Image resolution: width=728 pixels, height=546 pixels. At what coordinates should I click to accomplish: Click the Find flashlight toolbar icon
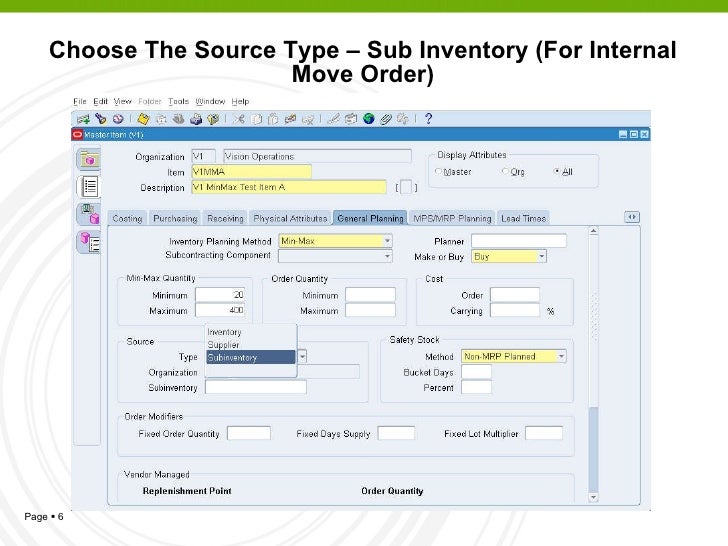point(101,119)
